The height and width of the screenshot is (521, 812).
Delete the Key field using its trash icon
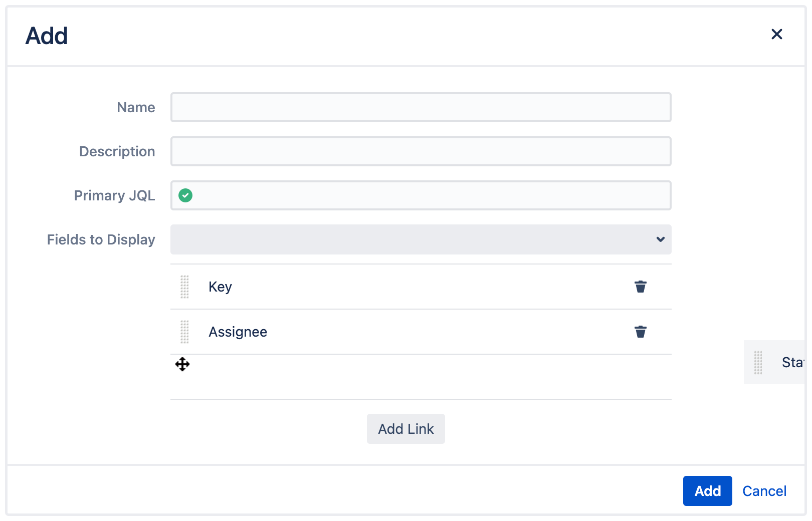[x=641, y=287]
